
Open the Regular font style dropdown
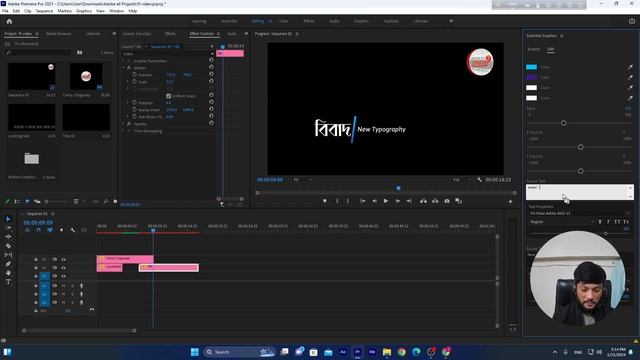[x=562, y=222]
